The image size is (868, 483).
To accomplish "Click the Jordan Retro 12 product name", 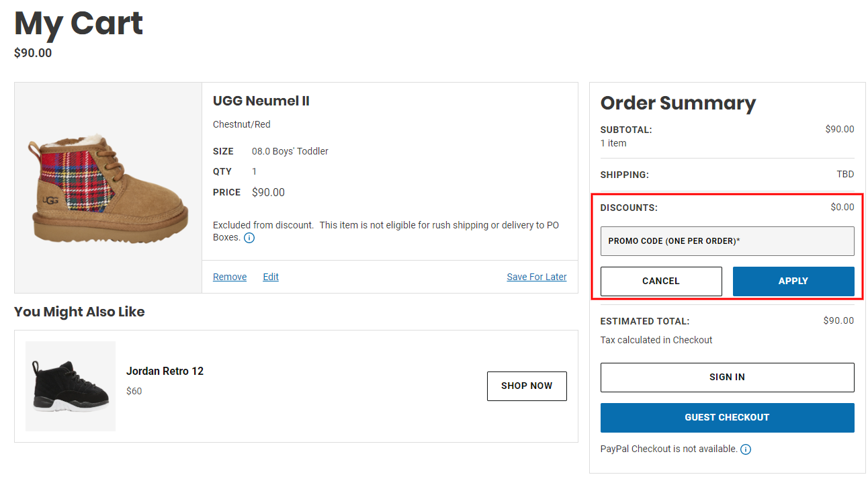I will point(165,371).
